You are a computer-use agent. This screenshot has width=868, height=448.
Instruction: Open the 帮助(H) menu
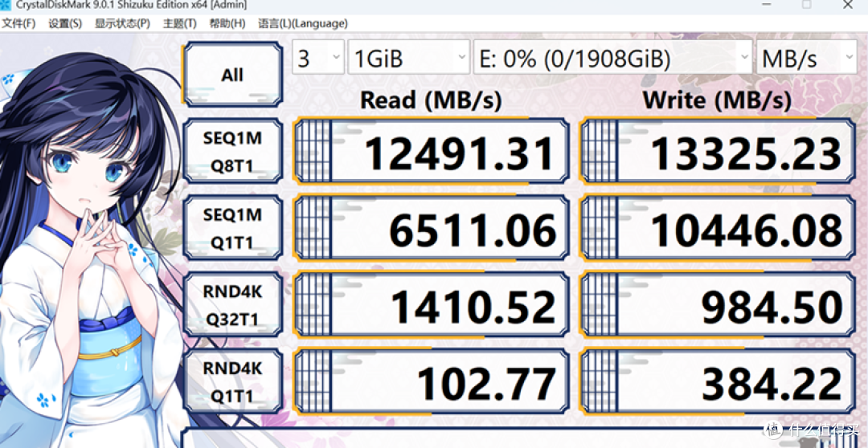coord(227,24)
